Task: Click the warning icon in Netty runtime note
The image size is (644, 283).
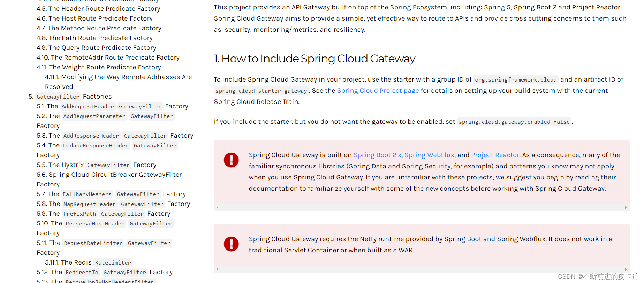Action: click(231, 244)
